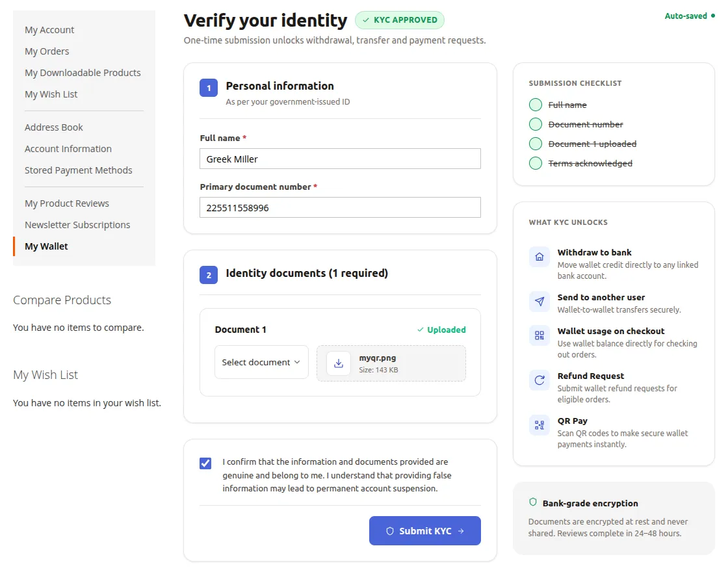Click the Compare Products heading
The height and width of the screenshot is (572, 728).
[x=62, y=300]
